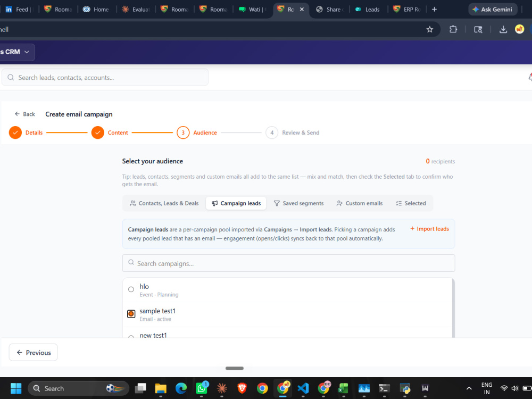Launch Microsoft Edge from the taskbar
The height and width of the screenshot is (399, 532).
point(181,388)
